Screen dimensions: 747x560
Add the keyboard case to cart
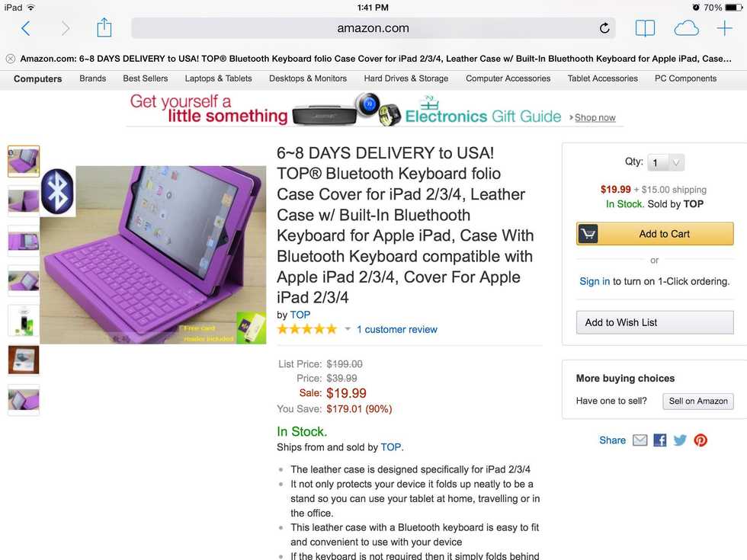point(655,234)
